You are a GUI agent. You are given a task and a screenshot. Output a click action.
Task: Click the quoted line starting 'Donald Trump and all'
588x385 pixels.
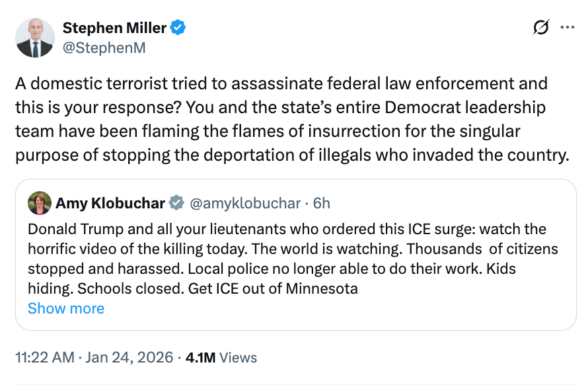[x=287, y=230]
